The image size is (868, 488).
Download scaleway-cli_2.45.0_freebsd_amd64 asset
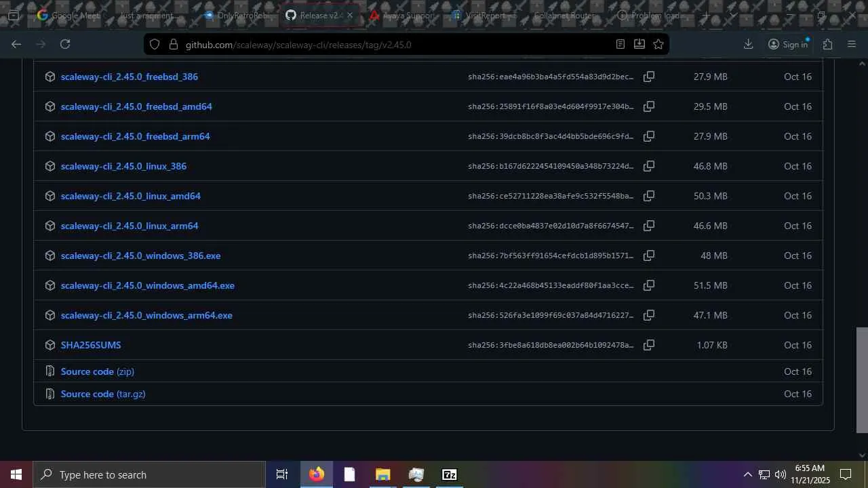tap(136, 106)
